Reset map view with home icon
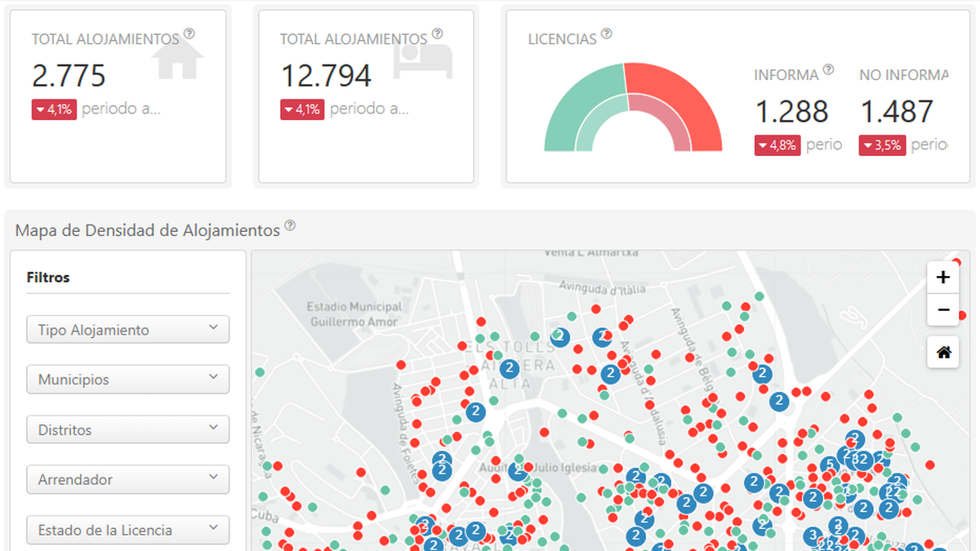980x551 pixels. [x=943, y=353]
